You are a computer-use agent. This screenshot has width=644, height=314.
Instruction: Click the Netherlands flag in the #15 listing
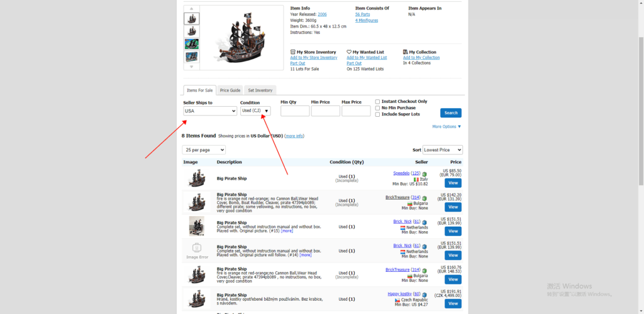pos(403,227)
